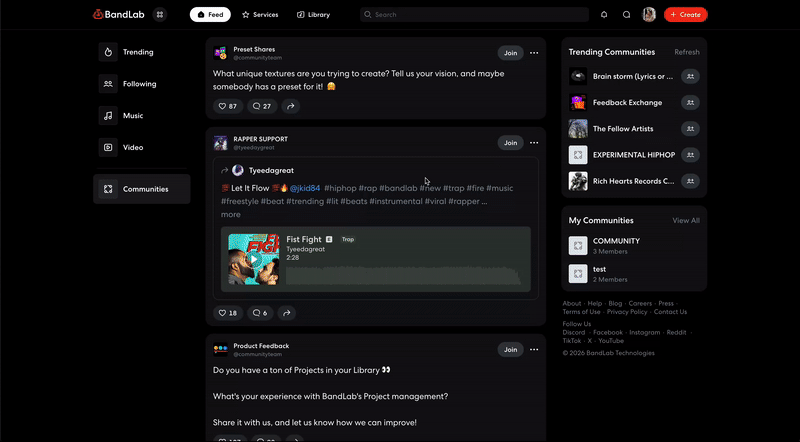800x442 pixels.
Task: Click View All in My Communities
Action: coord(686,220)
